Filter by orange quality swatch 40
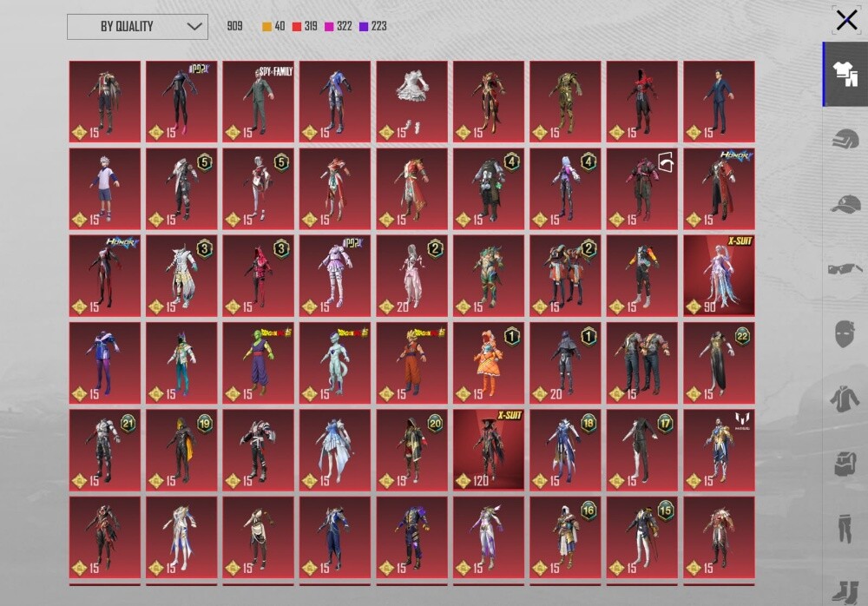This screenshot has height=606, width=868. coord(273,26)
